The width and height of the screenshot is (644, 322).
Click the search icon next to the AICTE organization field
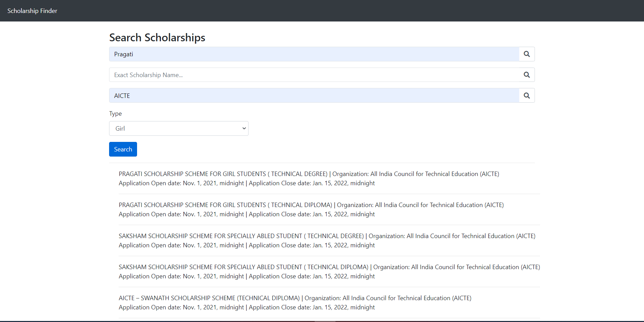tap(527, 96)
